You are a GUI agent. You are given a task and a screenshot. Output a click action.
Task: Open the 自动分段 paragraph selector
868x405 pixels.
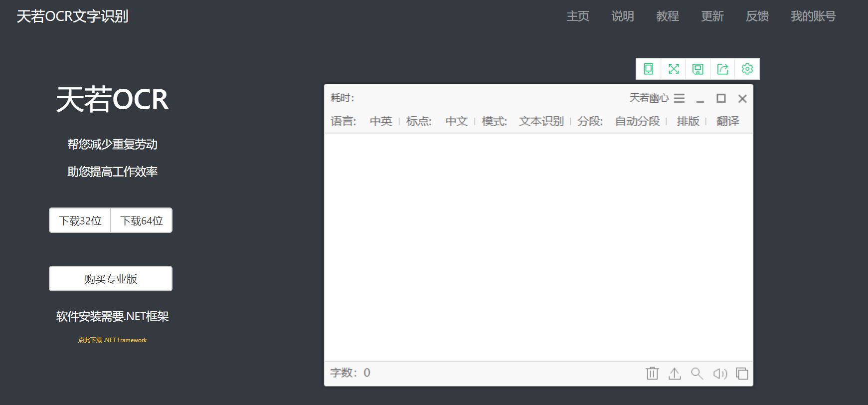[x=637, y=121]
